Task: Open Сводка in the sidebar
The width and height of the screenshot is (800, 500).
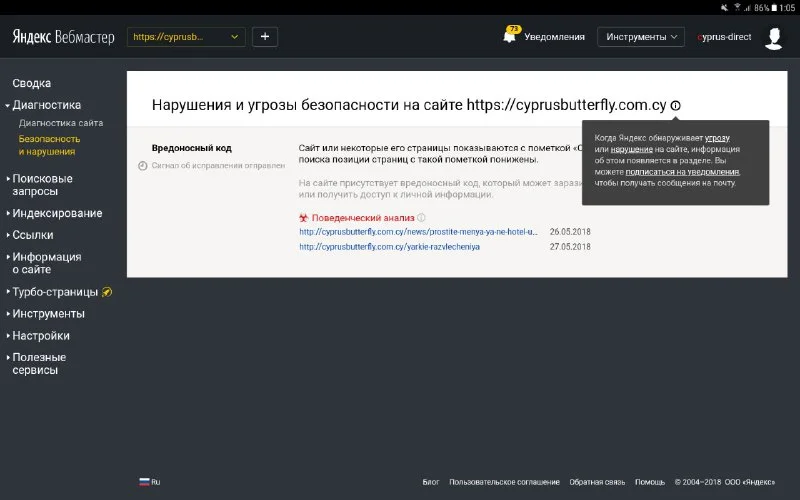Action: click(32, 83)
